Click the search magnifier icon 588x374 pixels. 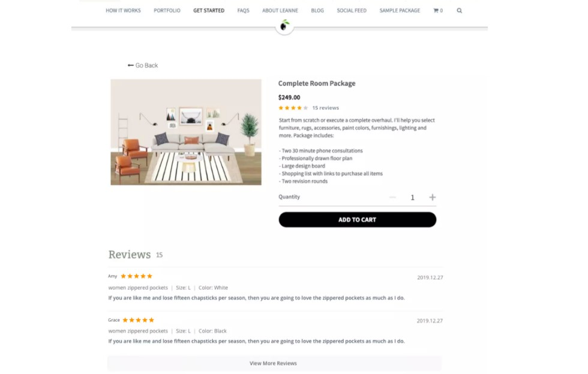coord(459,10)
